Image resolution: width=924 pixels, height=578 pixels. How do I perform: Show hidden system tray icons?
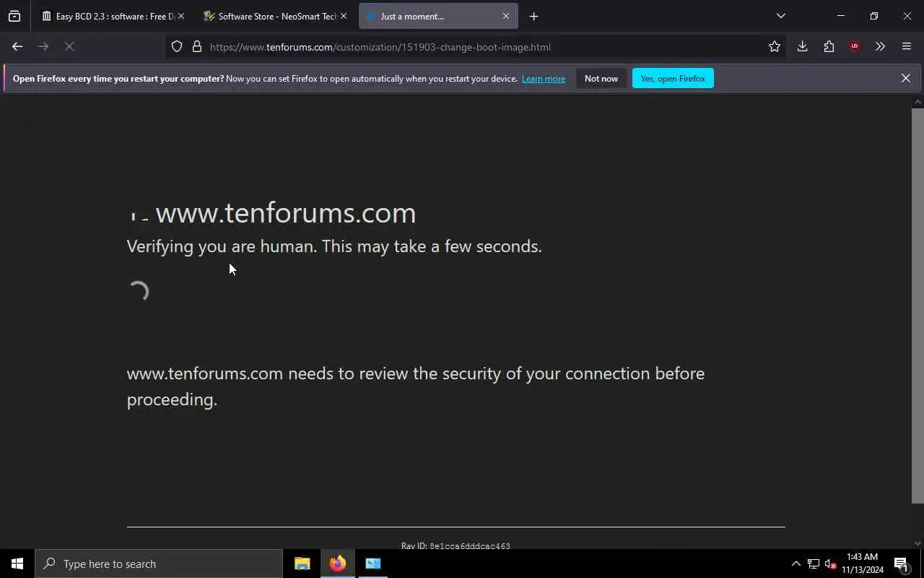click(796, 564)
